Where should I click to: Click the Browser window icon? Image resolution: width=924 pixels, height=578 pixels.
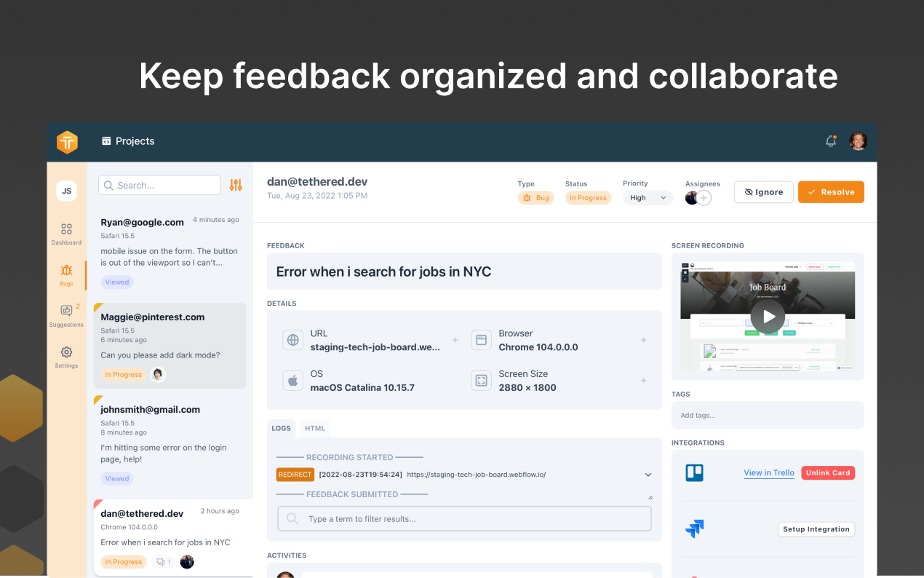[x=481, y=340]
